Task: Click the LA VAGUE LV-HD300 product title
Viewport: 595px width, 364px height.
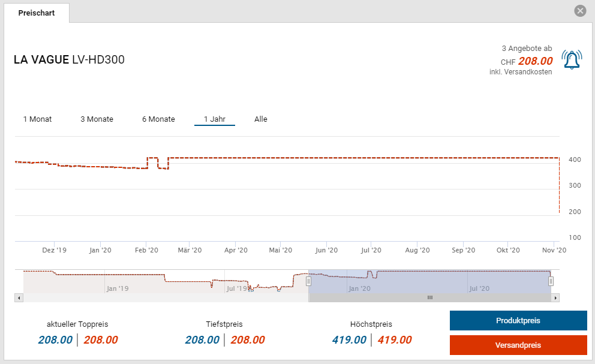Action: click(69, 60)
